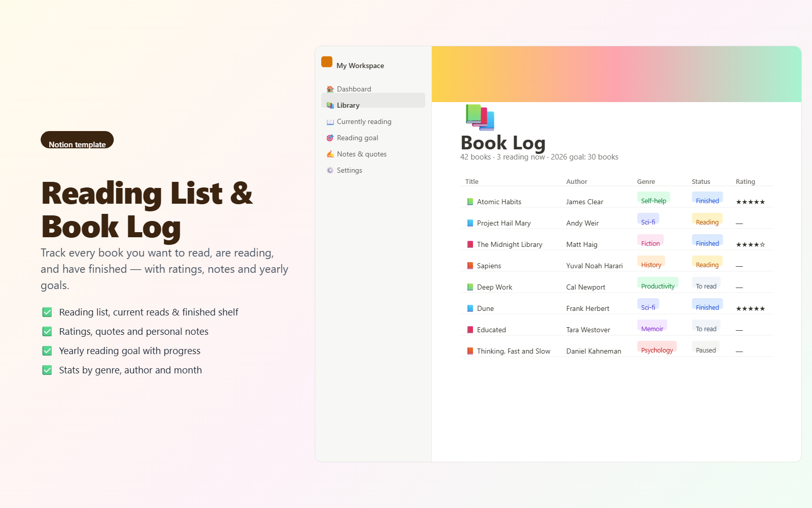The width and height of the screenshot is (812, 508).
Task: Click the Genre column header
Action: (646, 181)
